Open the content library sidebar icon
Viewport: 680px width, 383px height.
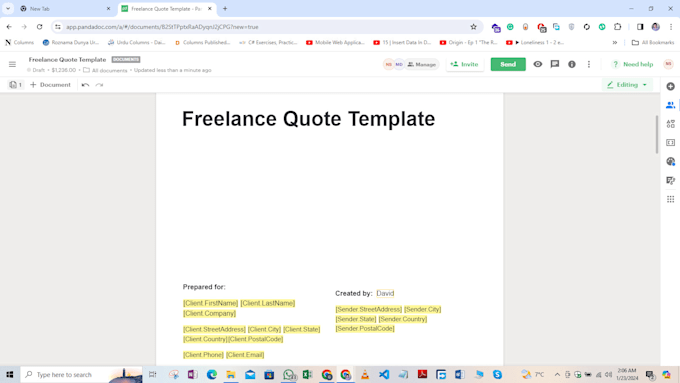click(670, 142)
